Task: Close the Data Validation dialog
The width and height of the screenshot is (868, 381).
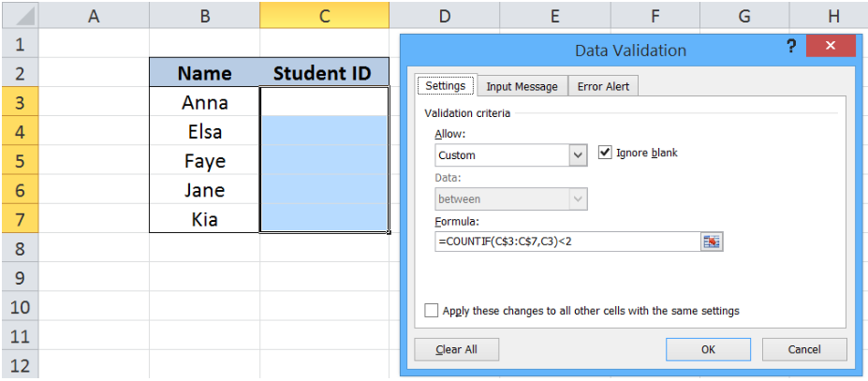Action: [831, 47]
